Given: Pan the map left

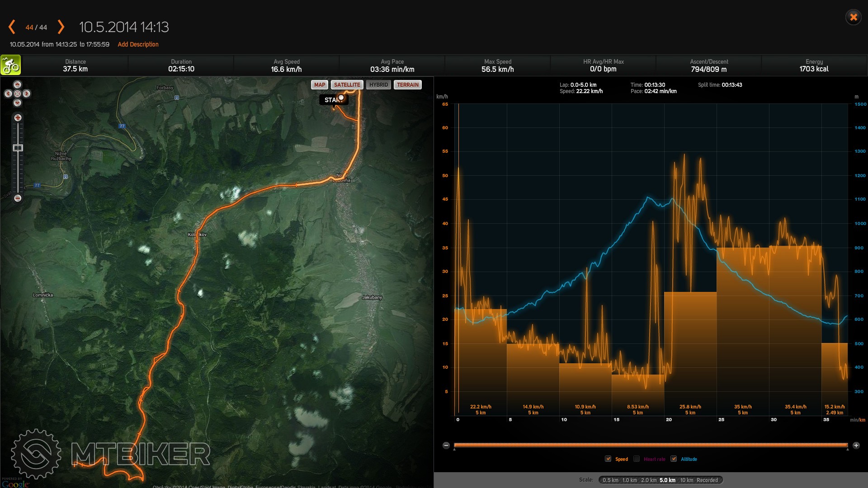Looking at the screenshot, I should (x=8, y=94).
